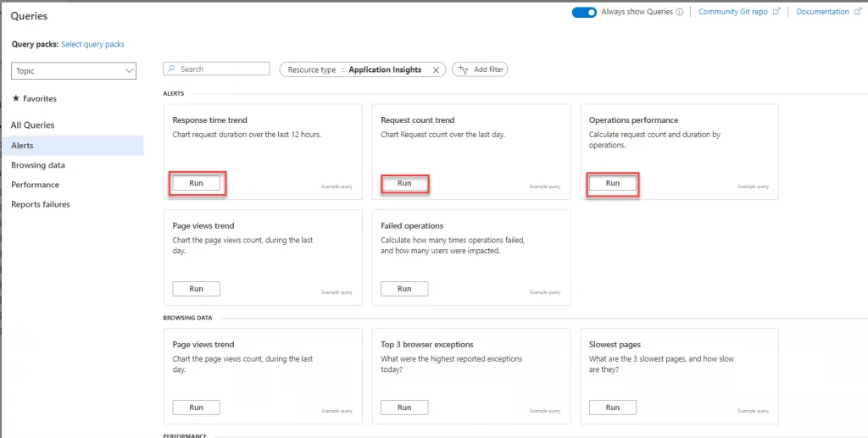
Task: Click 'Chart Request count over the last day' text
Action: coord(442,135)
